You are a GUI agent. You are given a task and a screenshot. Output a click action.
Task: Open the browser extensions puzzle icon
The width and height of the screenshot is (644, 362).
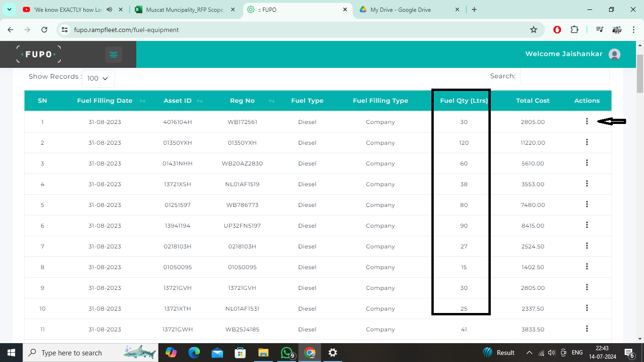[575, 29]
